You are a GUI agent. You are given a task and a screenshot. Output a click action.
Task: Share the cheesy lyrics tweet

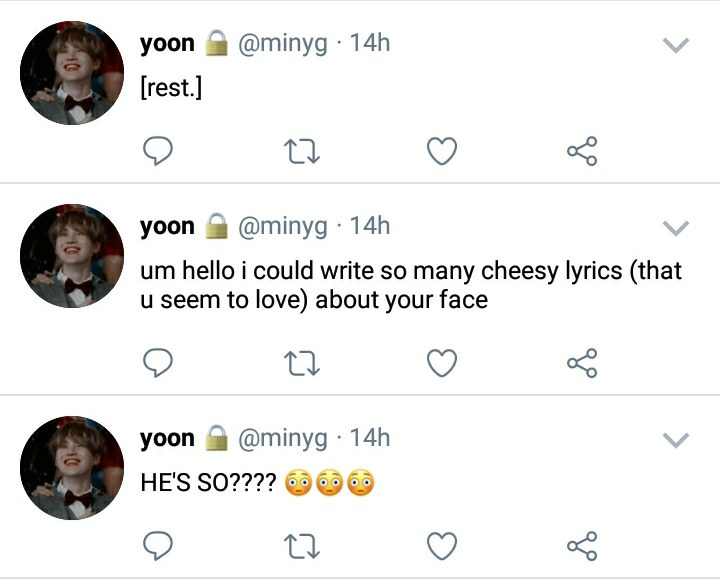point(582,363)
